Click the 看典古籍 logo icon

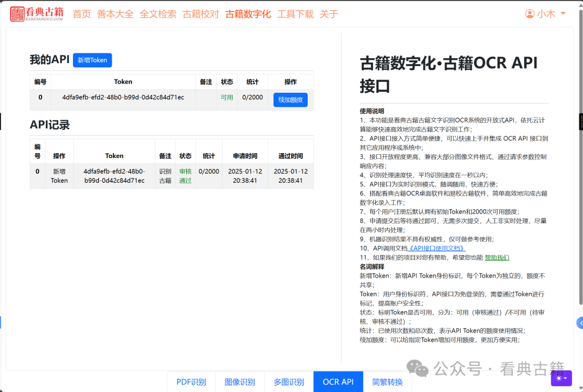tap(16, 13)
